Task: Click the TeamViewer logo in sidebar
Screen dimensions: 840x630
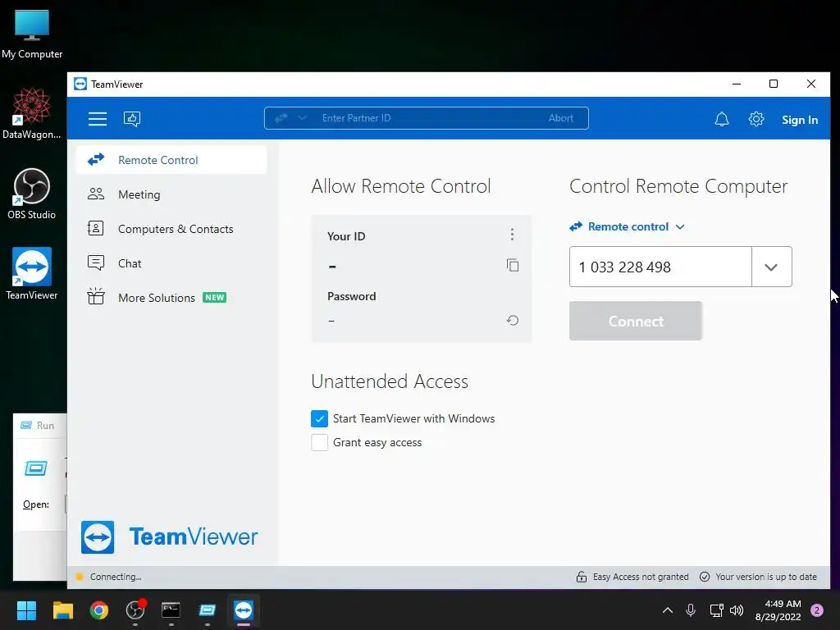Action: tap(169, 536)
